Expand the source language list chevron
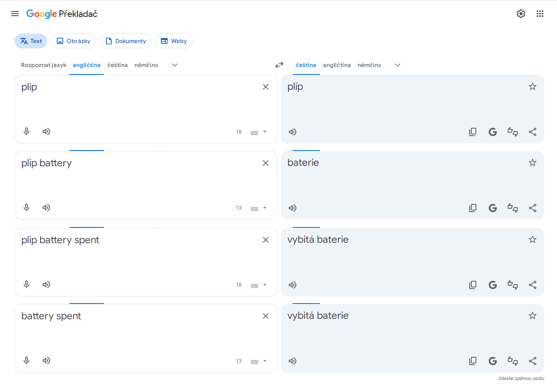 click(175, 65)
